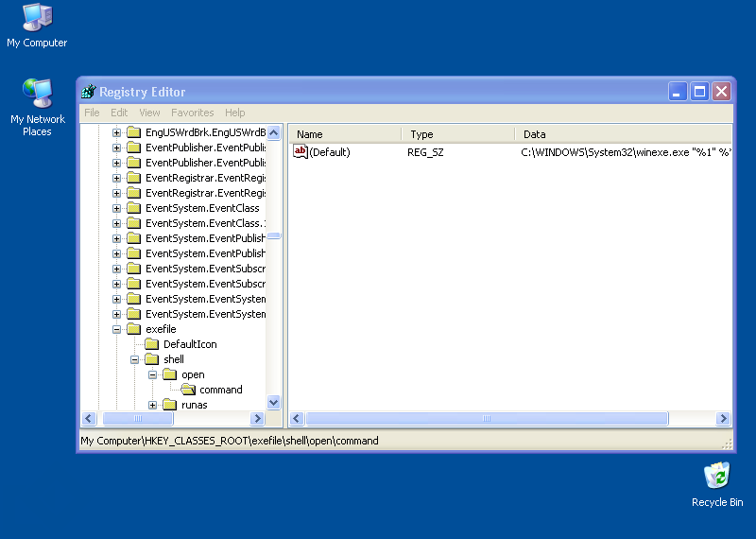Open the Favorites menu
The height and width of the screenshot is (539, 756).
[x=193, y=113]
